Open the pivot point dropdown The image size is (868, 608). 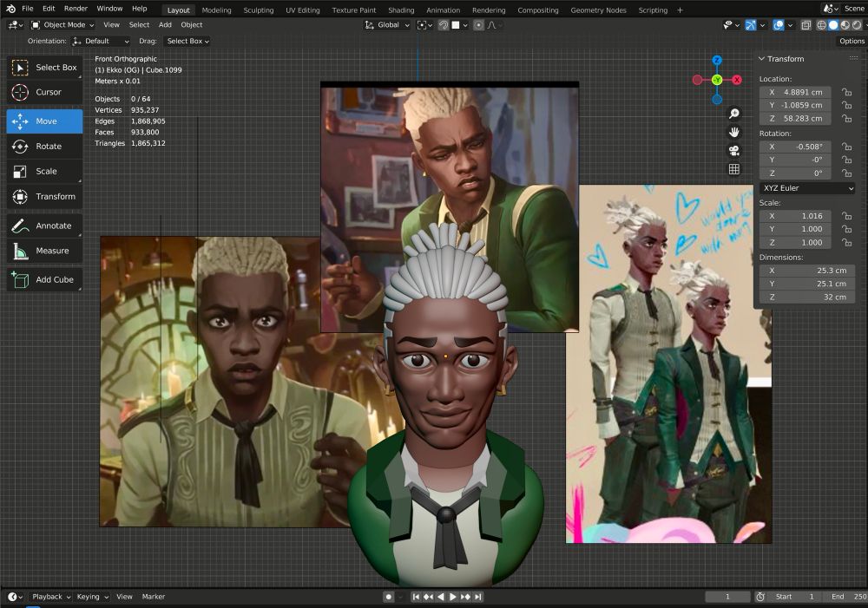[x=424, y=25]
